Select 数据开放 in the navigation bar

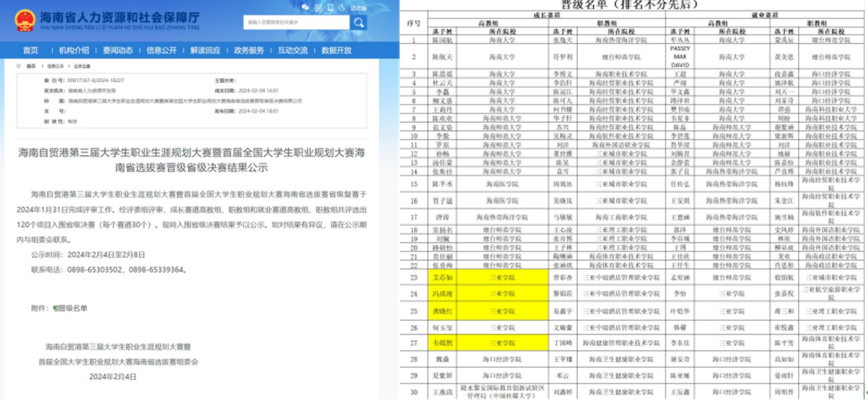pos(336,51)
